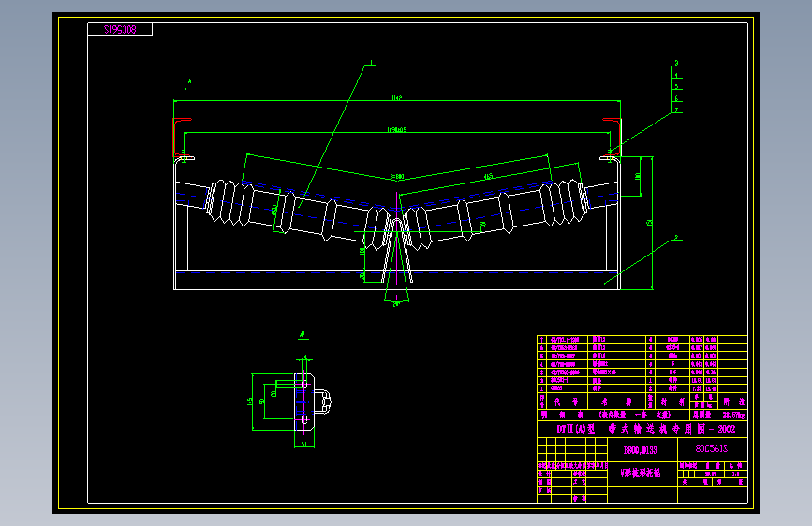
Task: Select callout number 3 atop the stacked balloons
Action: [676, 63]
